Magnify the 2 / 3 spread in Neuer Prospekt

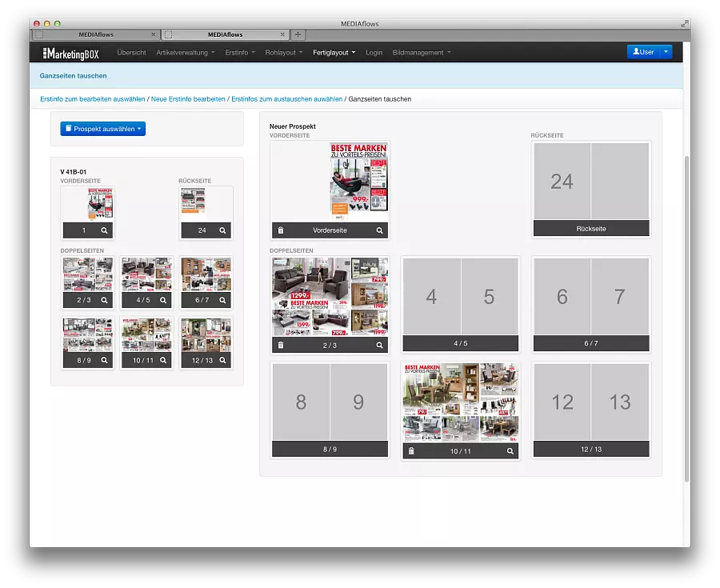point(379,345)
